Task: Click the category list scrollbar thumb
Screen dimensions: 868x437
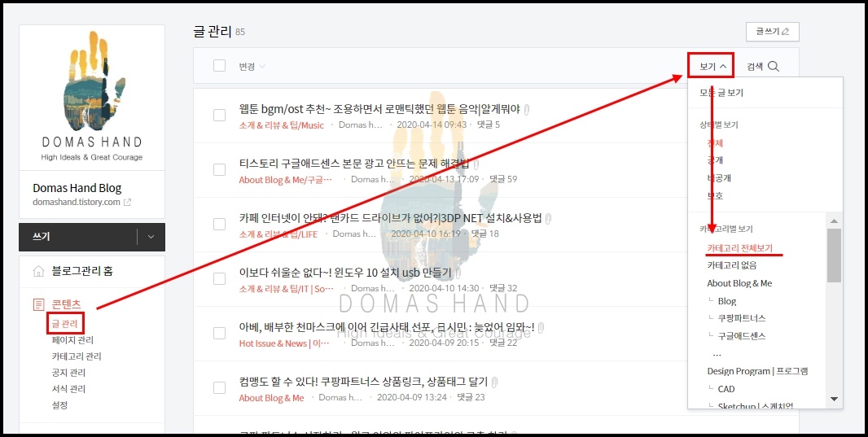Action: (835, 255)
